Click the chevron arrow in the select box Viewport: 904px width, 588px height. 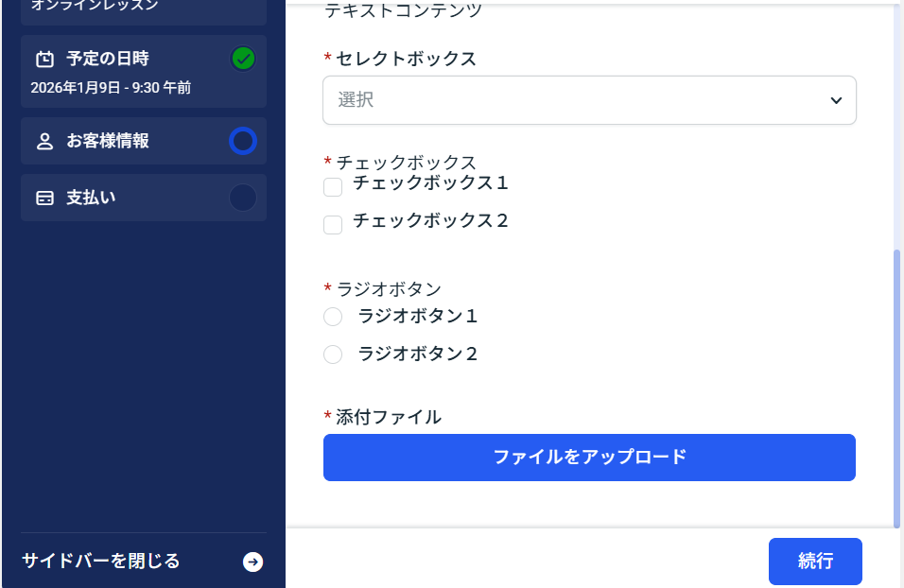pyautogui.click(x=836, y=100)
